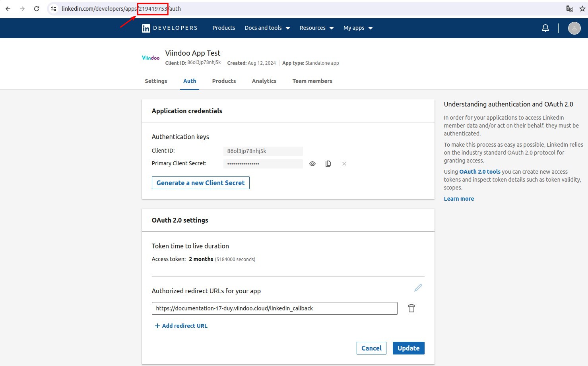The width and height of the screenshot is (588, 366).
Task: Click Created: Aug 12, 2024 text
Action: pyautogui.click(x=251, y=63)
